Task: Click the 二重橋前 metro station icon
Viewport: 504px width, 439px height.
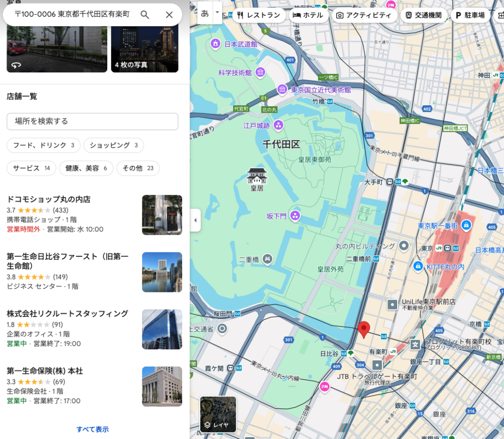Action: click(376, 259)
